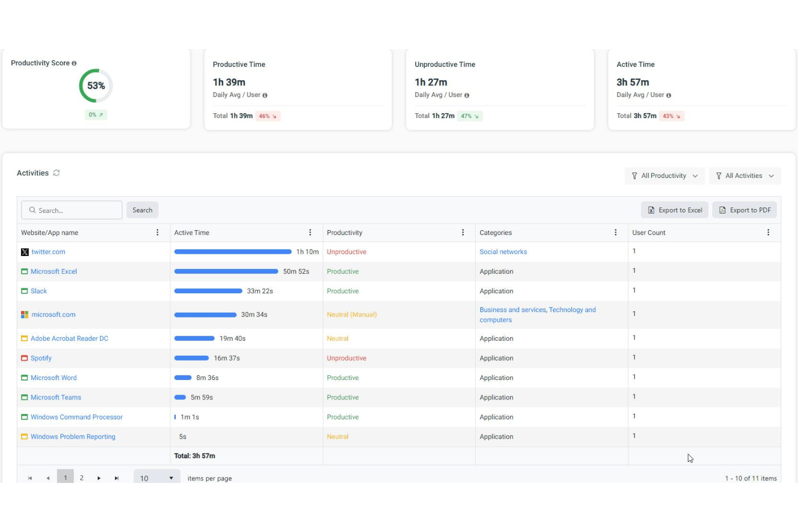Go to the first page of results
This screenshot has height=532, width=798.
point(30,478)
